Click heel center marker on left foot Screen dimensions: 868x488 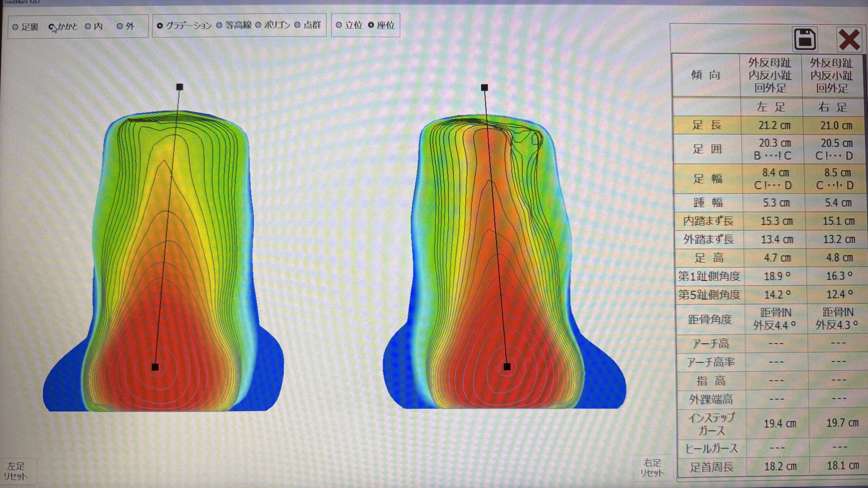[155, 367]
